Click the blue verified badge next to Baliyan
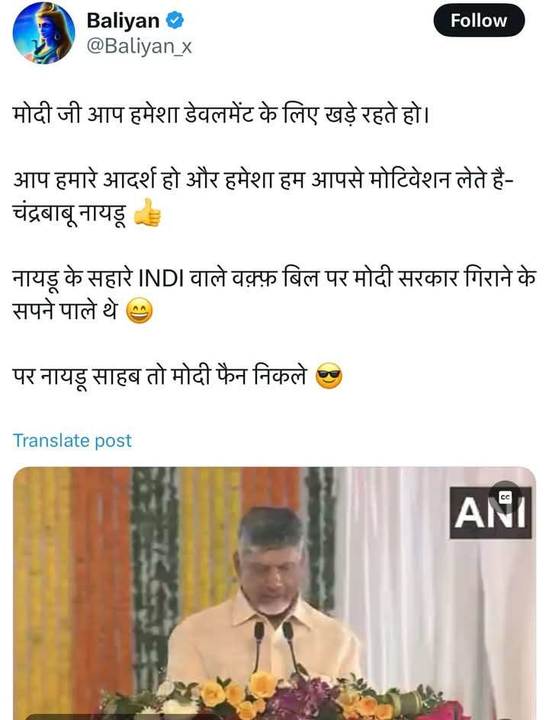Image resolution: width=549 pixels, height=720 pixels. (175, 20)
